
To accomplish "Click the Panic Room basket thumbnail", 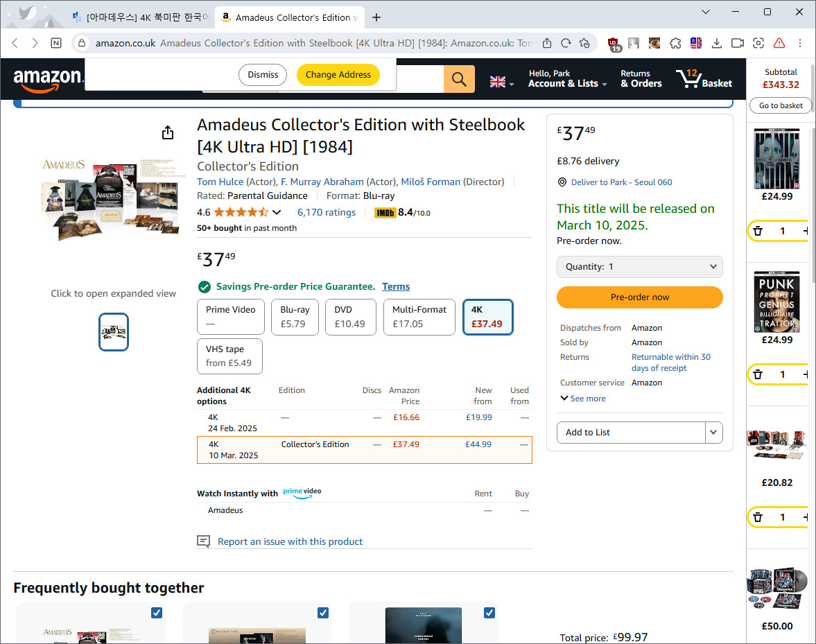I will (777, 159).
